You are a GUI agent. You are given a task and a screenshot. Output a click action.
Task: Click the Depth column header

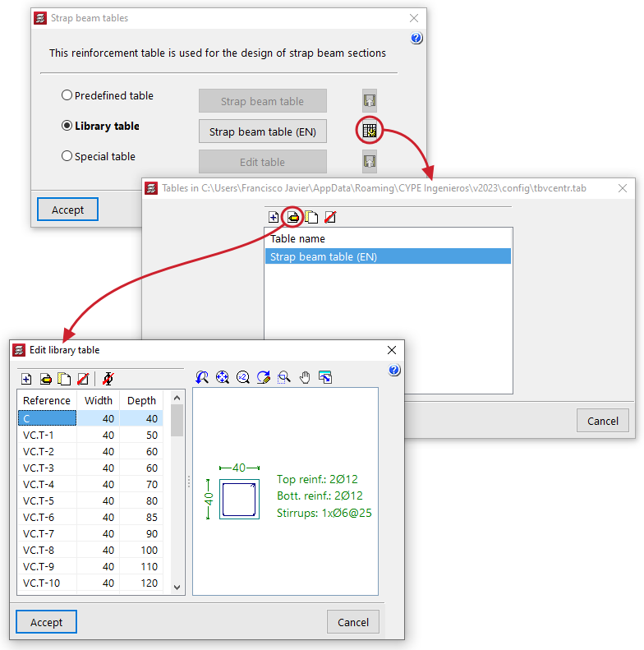tap(141, 400)
